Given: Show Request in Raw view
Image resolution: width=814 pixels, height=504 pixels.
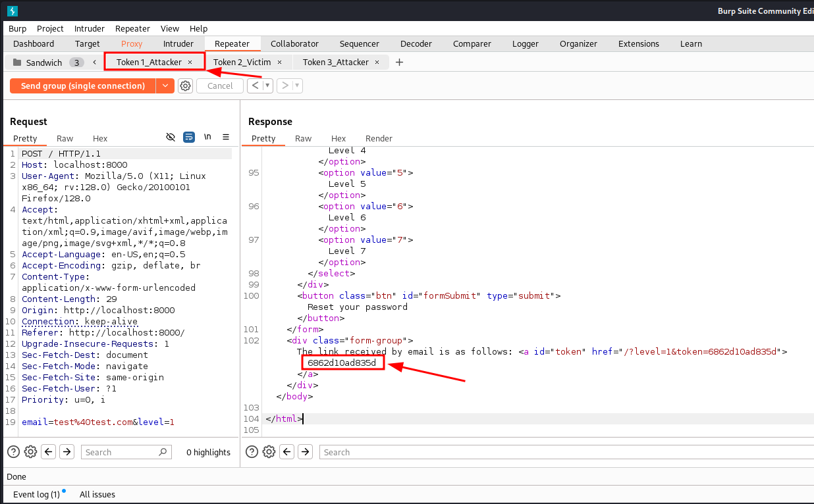Looking at the screenshot, I should pyautogui.click(x=65, y=138).
